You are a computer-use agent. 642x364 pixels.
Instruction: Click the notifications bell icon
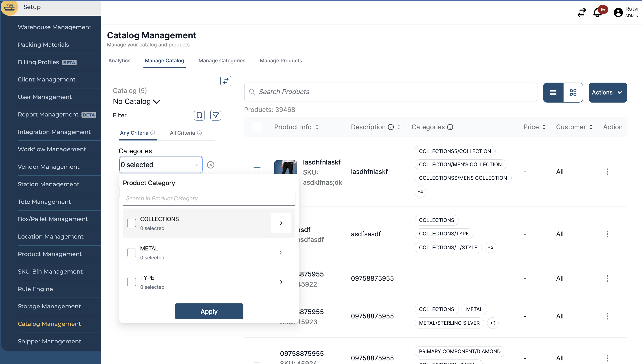coord(598,12)
